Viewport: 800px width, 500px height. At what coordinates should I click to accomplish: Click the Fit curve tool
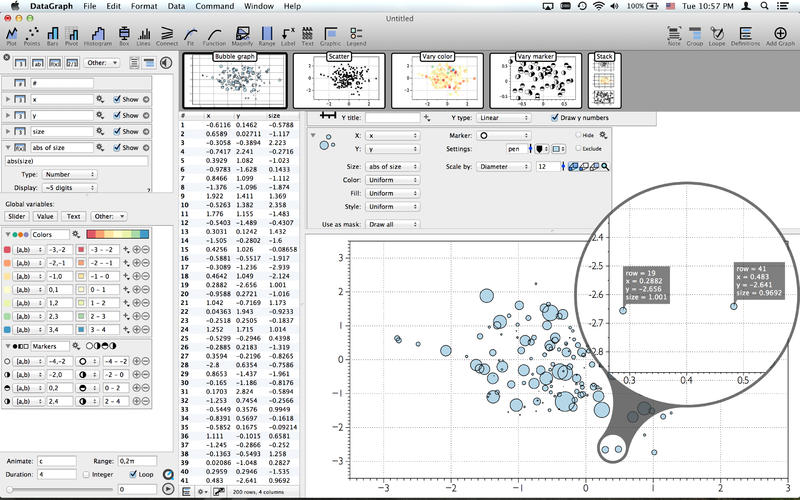[x=188, y=35]
